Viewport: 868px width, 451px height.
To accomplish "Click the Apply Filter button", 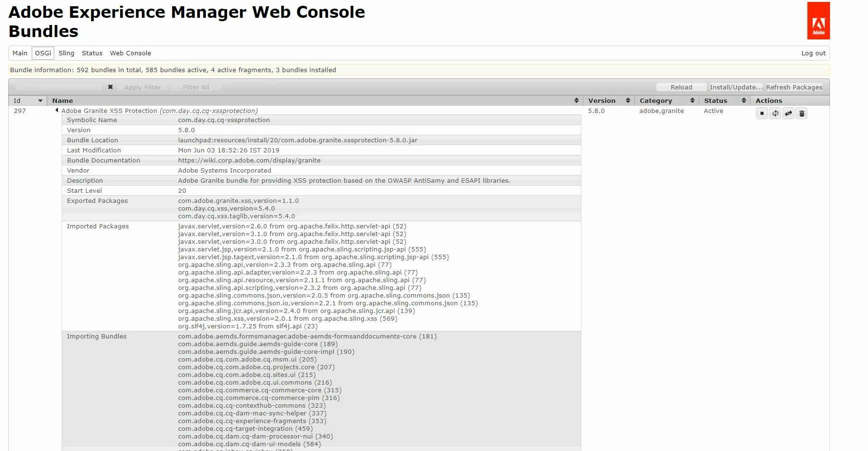I will tap(142, 87).
